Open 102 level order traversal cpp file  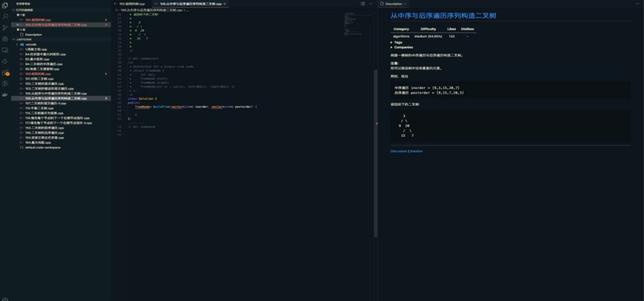[x=44, y=84]
